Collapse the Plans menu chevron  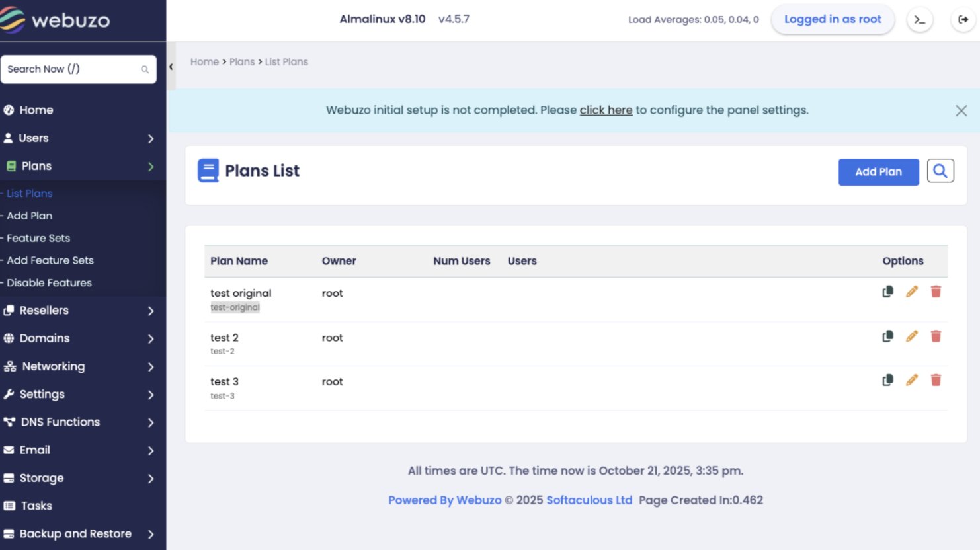coord(151,167)
